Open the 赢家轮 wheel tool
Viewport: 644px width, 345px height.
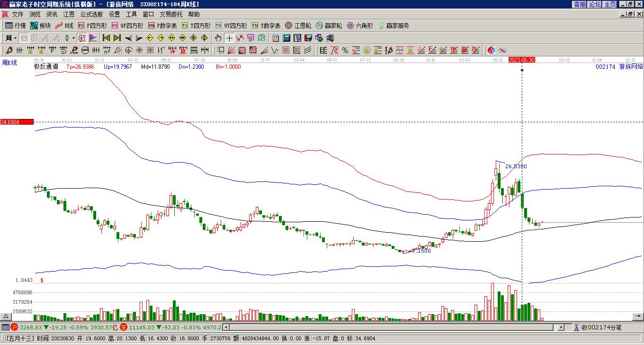click(329, 26)
